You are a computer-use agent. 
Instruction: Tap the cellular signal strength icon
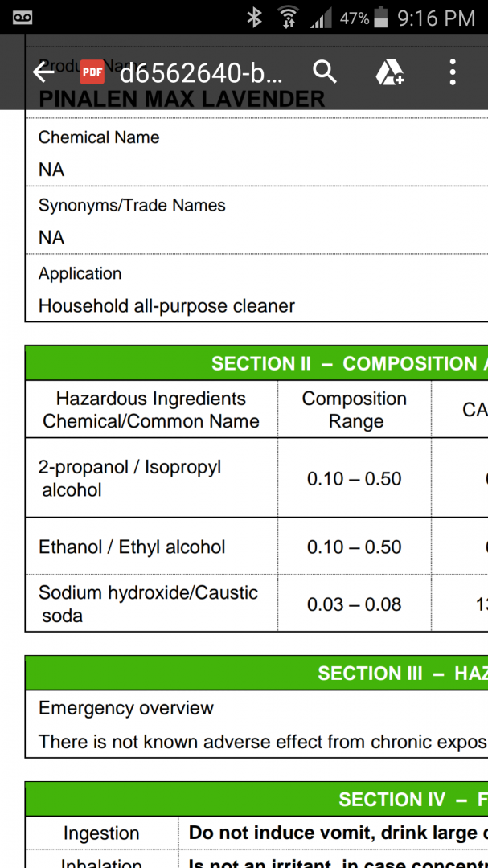(320, 17)
